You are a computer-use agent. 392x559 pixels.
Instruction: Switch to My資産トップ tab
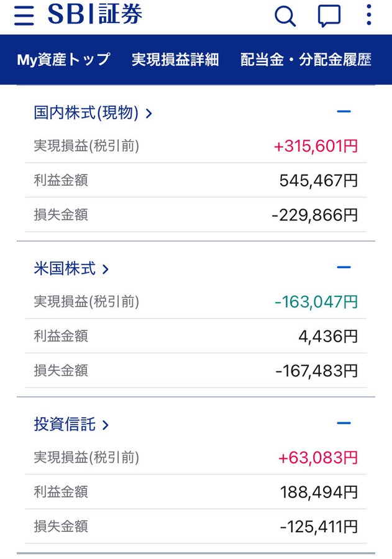coord(63,60)
